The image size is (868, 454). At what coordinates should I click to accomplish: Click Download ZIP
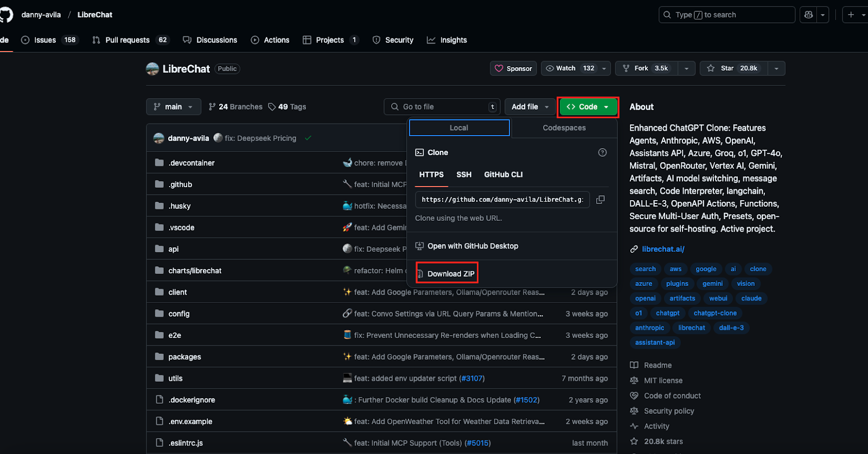450,274
